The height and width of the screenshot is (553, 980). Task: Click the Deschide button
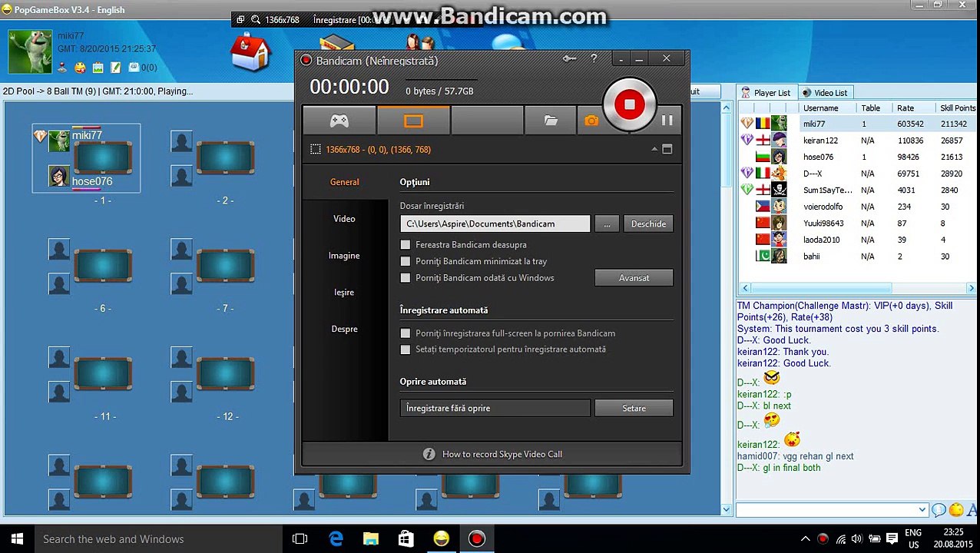point(648,224)
